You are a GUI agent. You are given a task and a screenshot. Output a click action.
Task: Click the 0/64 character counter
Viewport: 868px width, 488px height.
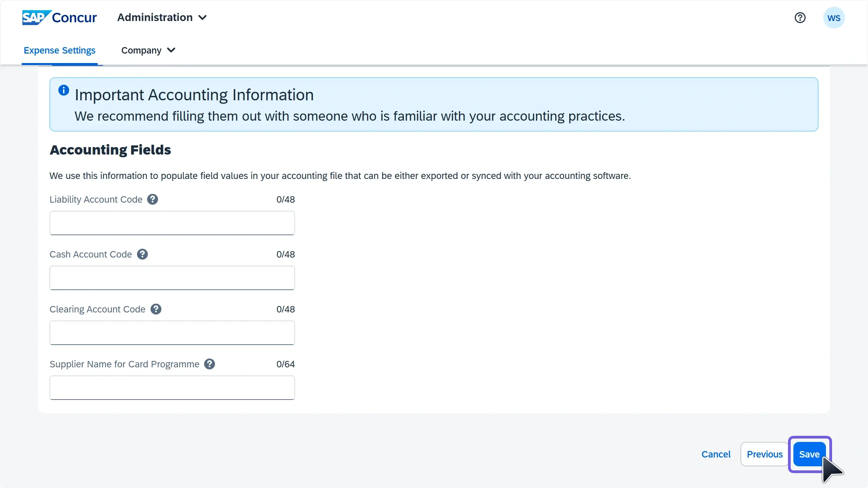click(285, 364)
